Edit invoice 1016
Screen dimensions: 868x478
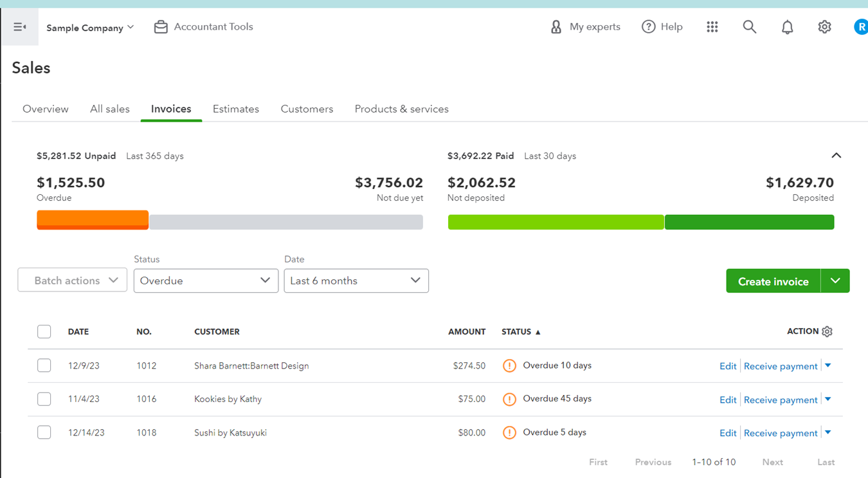(x=728, y=400)
